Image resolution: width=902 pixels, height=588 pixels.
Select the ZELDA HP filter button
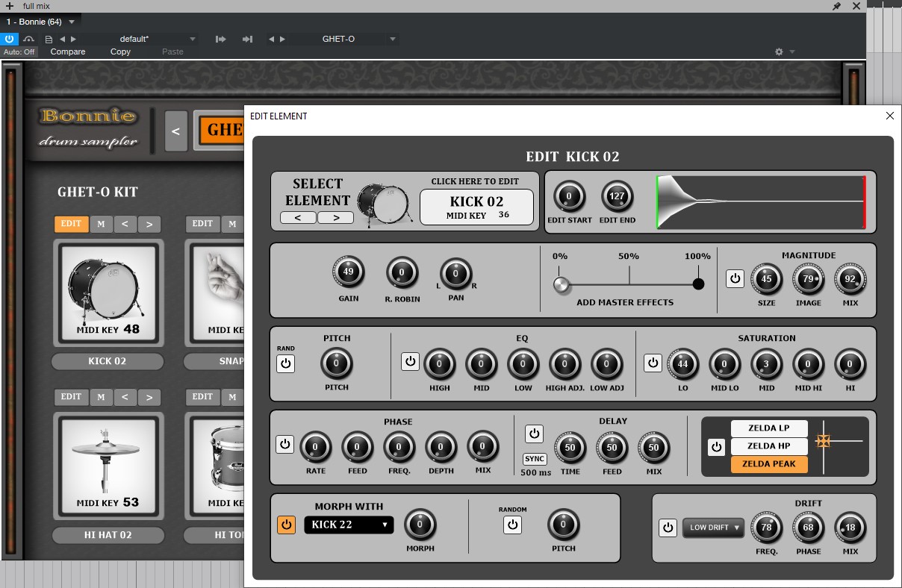point(768,446)
